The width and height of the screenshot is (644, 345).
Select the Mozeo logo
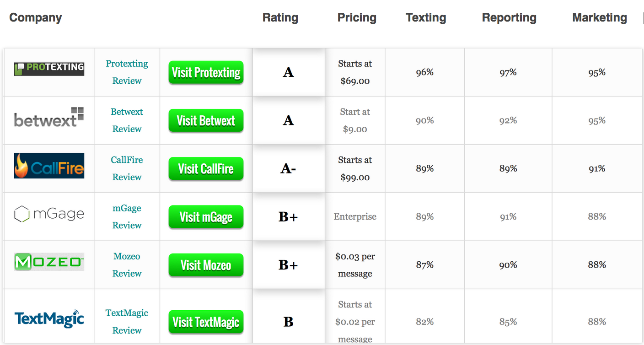click(49, 262)
